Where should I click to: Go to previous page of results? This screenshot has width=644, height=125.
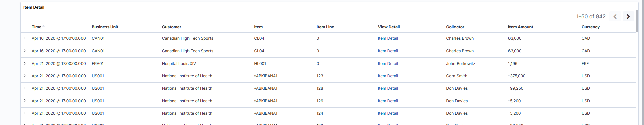coord(615,16)
